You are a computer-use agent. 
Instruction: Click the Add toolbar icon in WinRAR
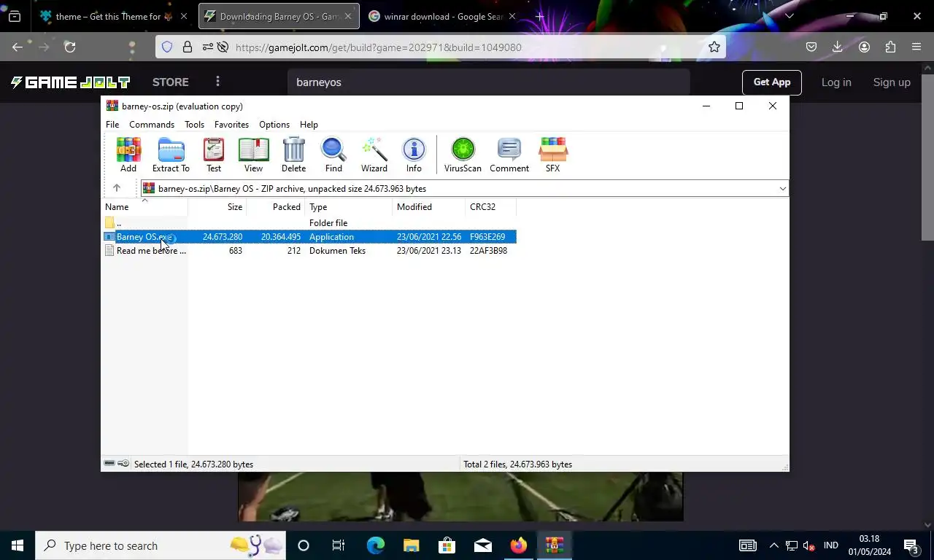128,155
